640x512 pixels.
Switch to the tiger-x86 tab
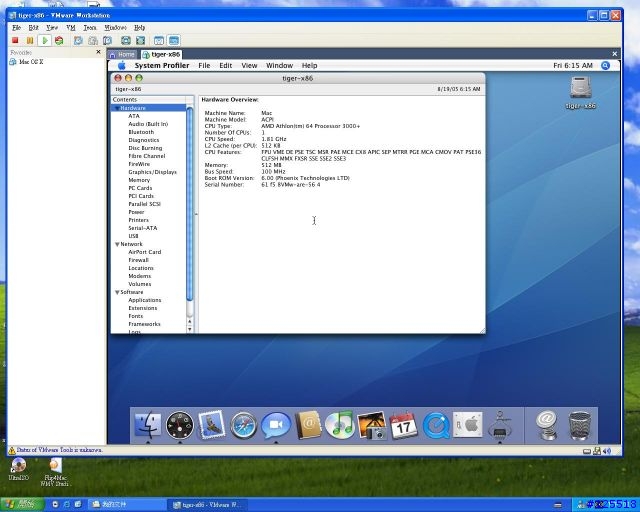161,54
